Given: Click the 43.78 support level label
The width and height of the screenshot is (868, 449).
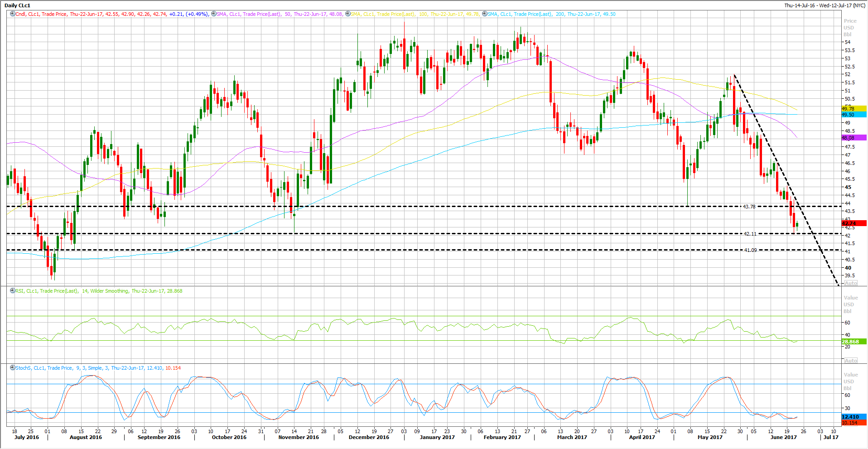Looking at the screenshot, I should (749, 207).
